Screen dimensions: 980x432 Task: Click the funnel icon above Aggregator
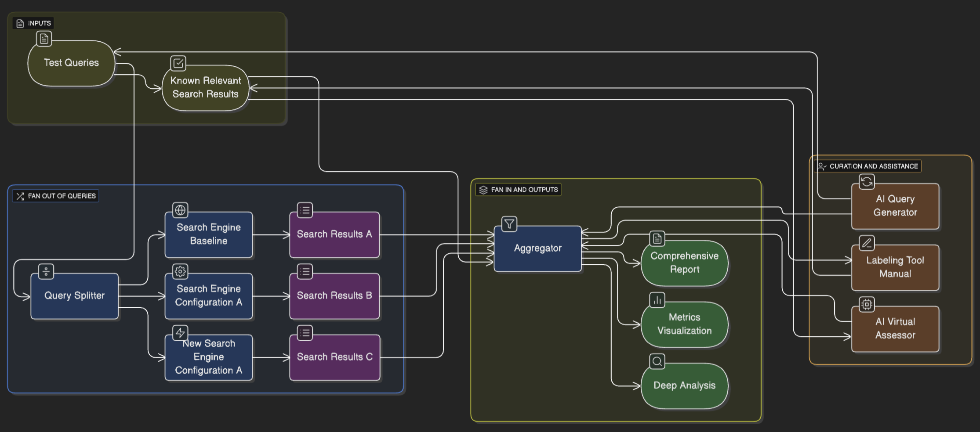509,224
